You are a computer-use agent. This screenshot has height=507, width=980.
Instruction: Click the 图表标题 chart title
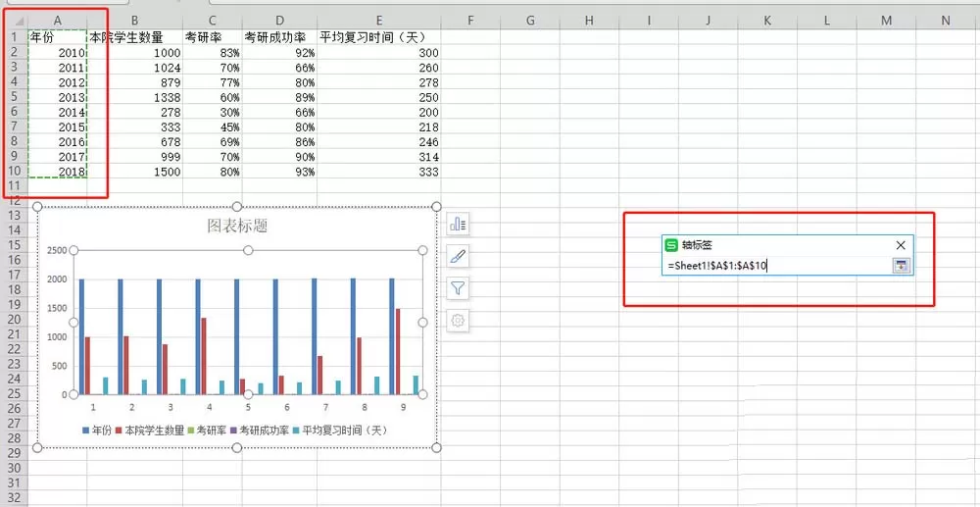(x=237, y=226)
